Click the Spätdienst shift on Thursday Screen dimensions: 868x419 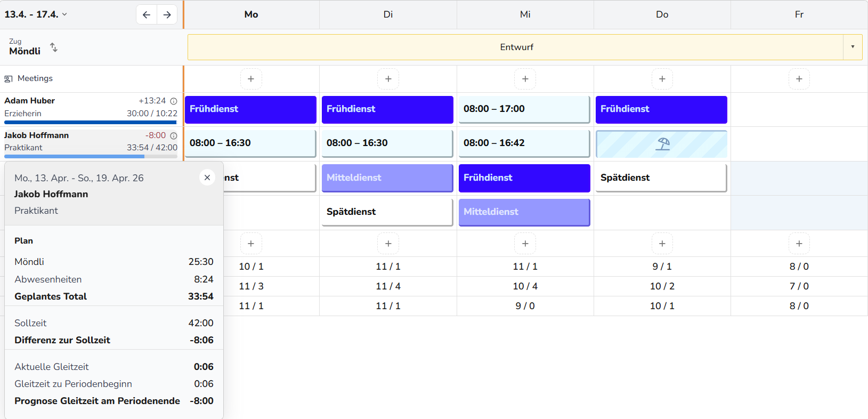(661, 178)
